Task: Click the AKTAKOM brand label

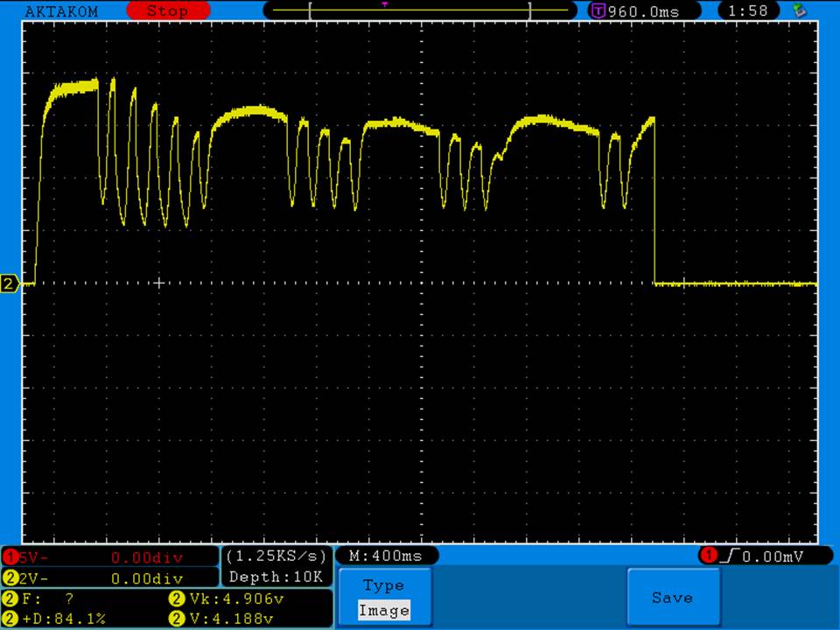Action: click(x=61, y=11)
